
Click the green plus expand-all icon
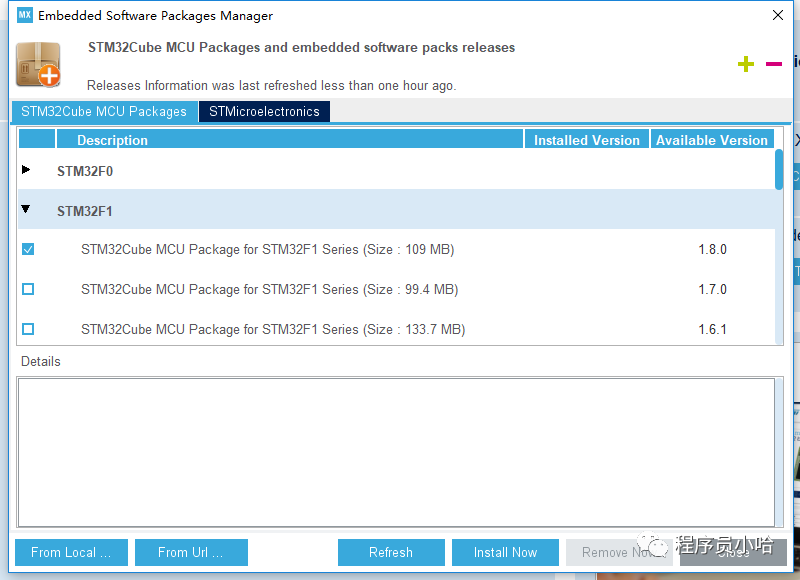745,64
